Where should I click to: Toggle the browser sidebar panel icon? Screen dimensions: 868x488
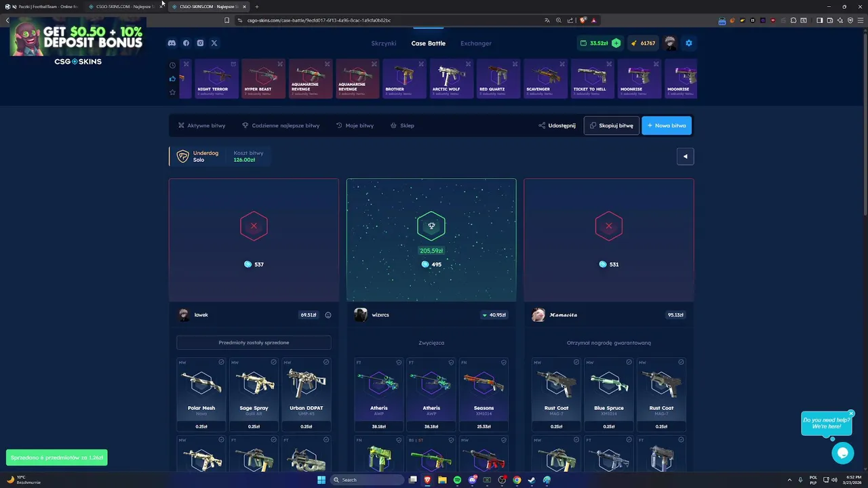click(x=819, y=20)
